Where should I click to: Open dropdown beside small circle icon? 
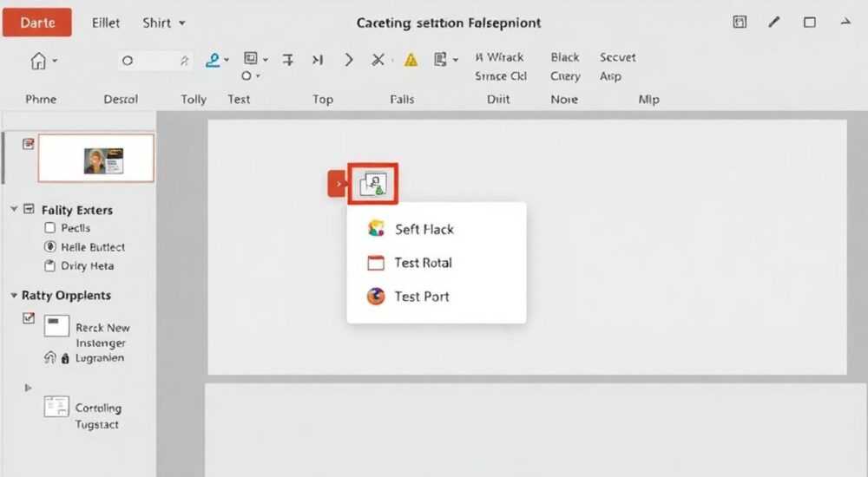tap(258, 75)
